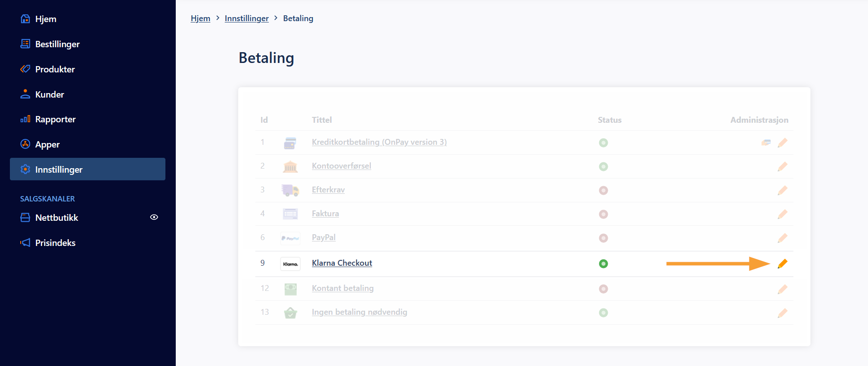The height and width of the screenshot is (366, 868).
Task: Toggle status dot for Ingen betaling nødvendig
Action: coord(603,312)
